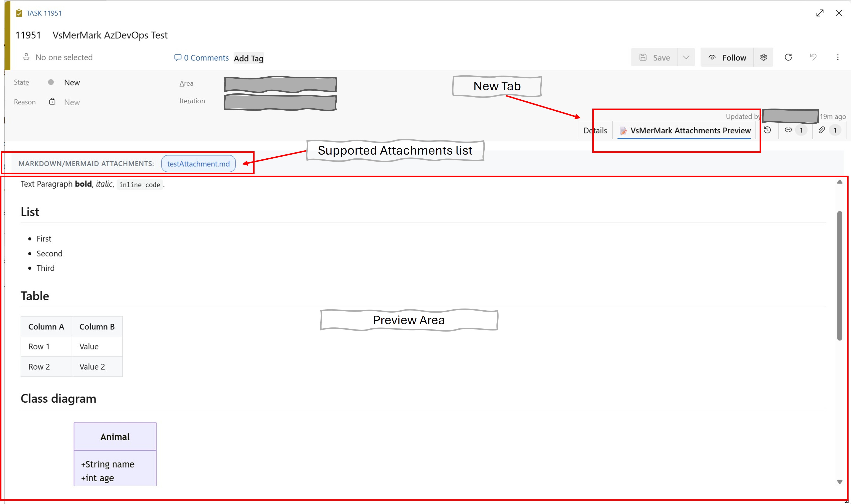This screenshot has width=851, height=504.
Task: Click the task type clipboard icon
Action: (19, 13)
